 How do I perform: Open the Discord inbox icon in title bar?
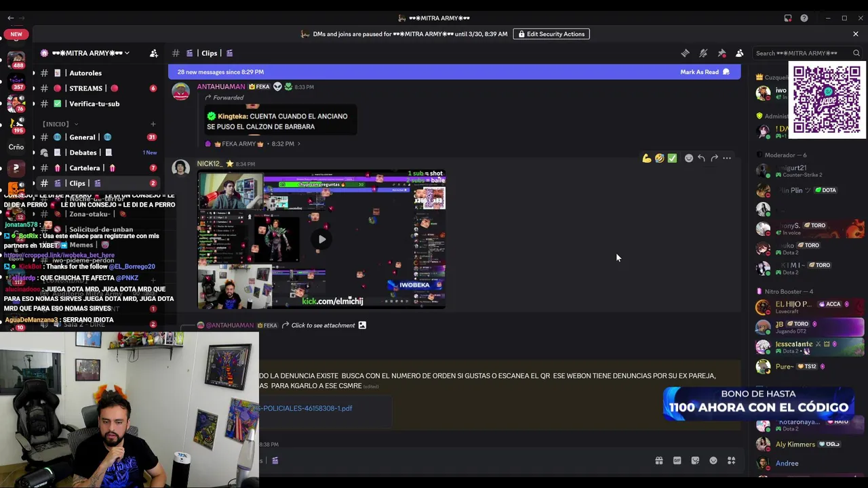pos(788,18)
